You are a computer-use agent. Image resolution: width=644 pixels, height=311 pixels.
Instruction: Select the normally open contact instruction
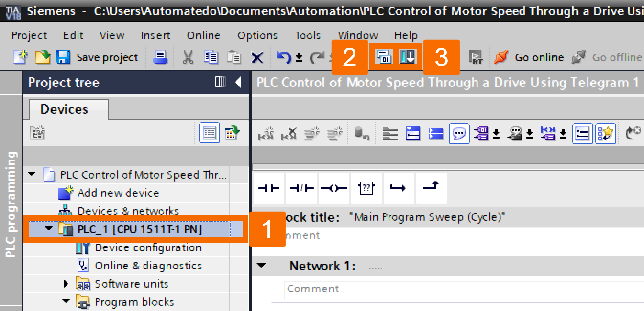(x=269, y=188)
